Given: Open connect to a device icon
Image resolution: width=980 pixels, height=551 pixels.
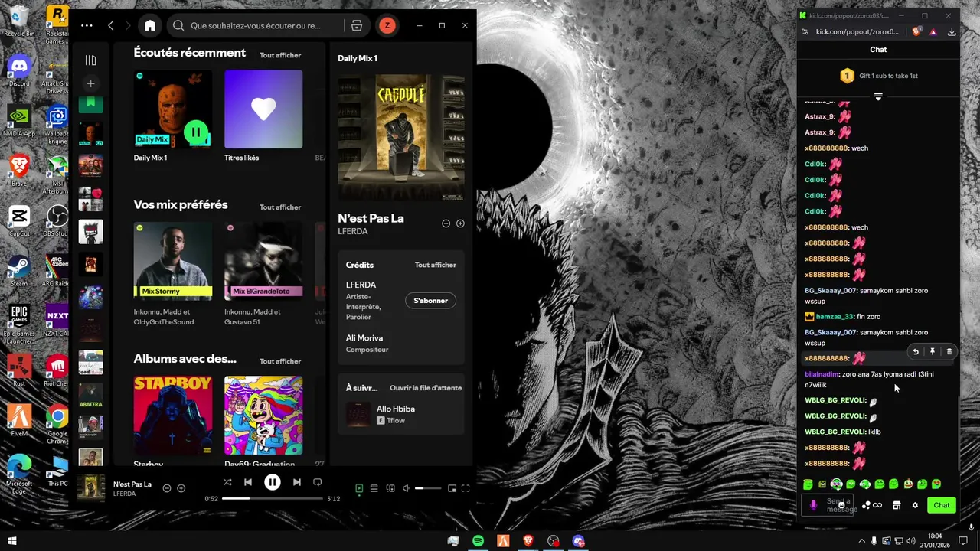Looking at the screenshot, I should point(390,488).
